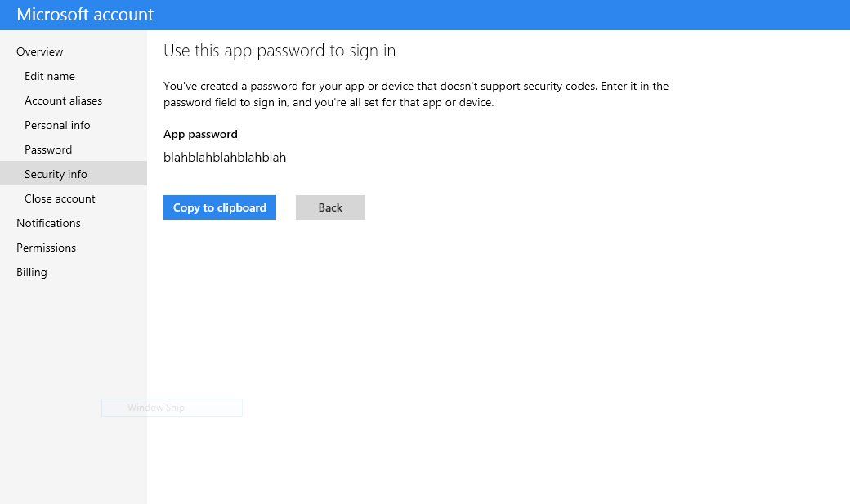
Task: Select the generated app password text
Action: pyautogui.click(x=225, y=157)
